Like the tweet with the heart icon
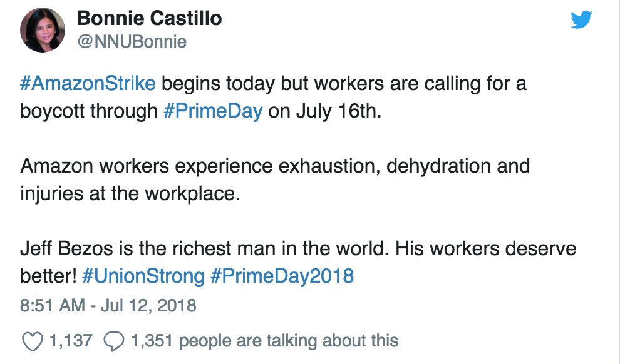The image size is (620, 364). pos(31,341)
